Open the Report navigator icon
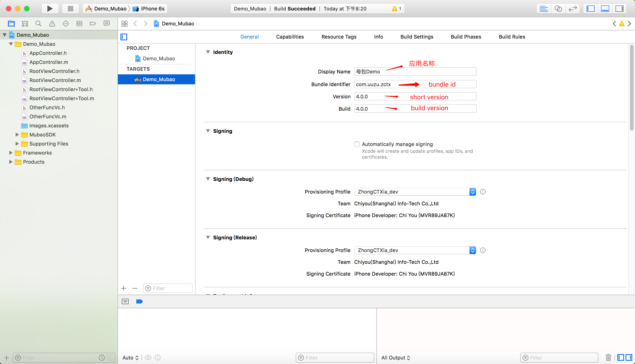The width and height of the screenshot is (635, 364). point(107,24)
